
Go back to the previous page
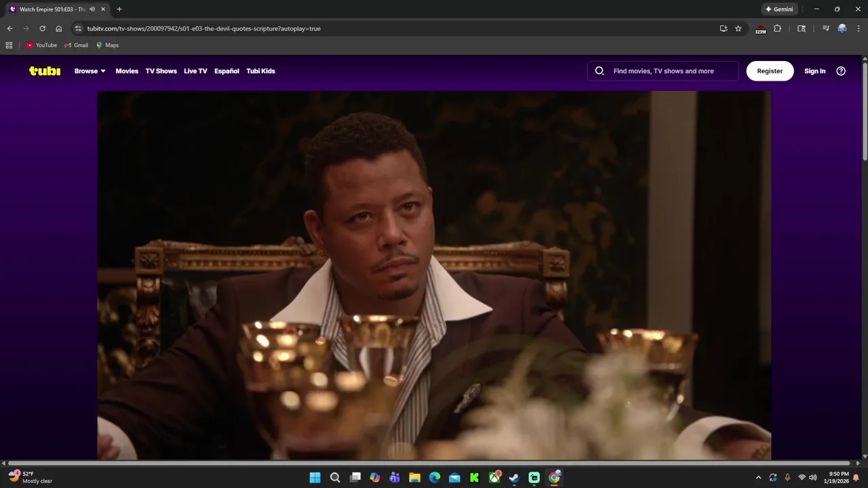click(x=9, y=28)
